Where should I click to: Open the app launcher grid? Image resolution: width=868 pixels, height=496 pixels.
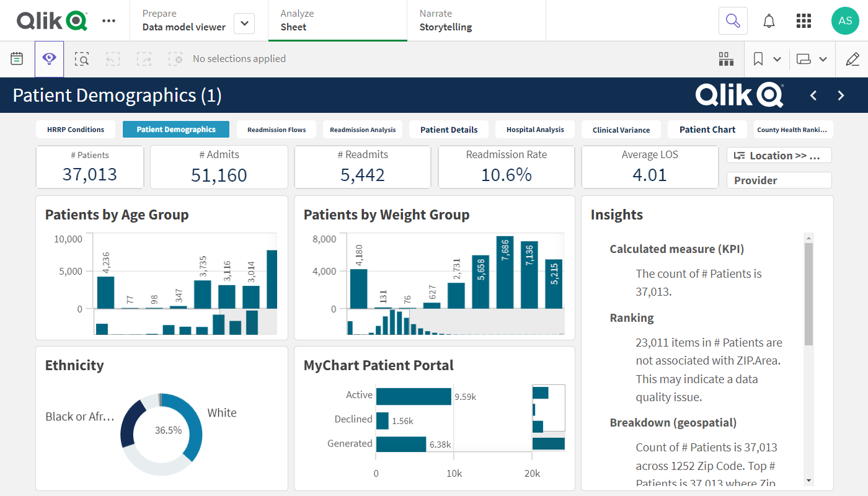(804, 20)
